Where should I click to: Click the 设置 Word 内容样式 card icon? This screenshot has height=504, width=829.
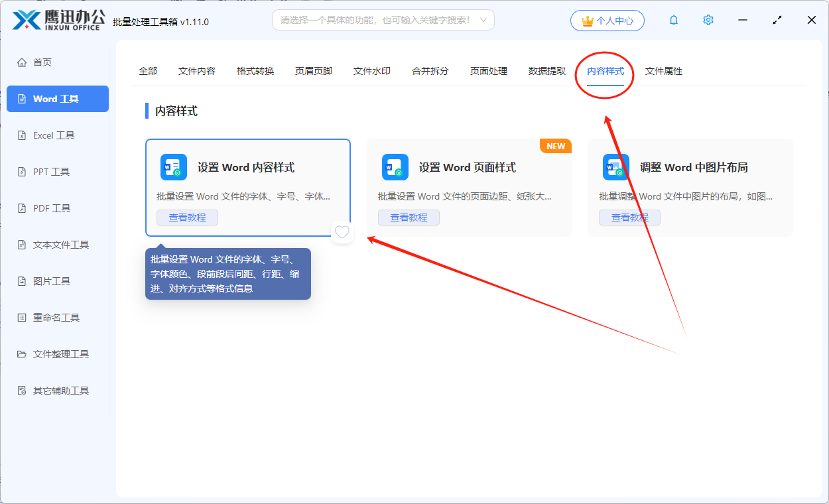(174, 167)
